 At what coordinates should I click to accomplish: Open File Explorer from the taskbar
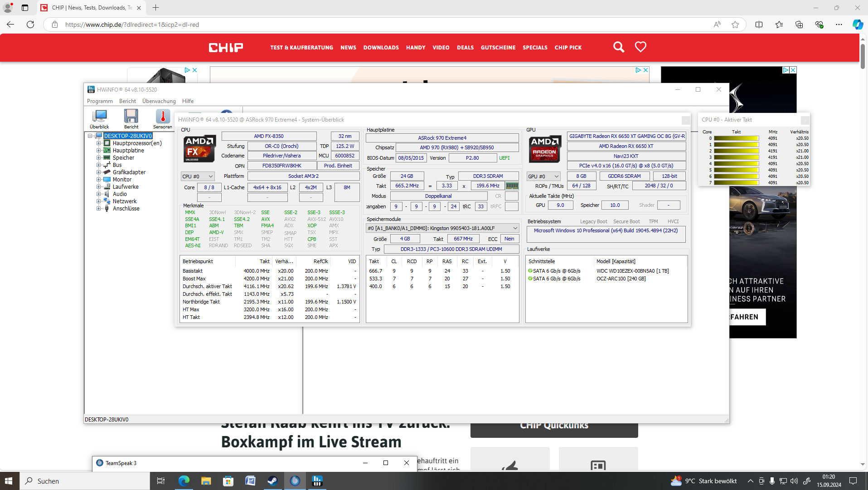[x=206, y=481]
